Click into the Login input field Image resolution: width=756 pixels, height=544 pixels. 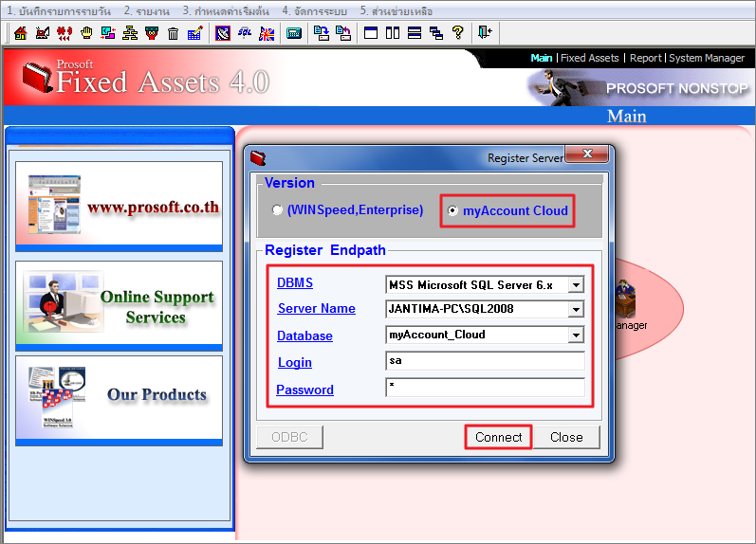coord(485,360)
